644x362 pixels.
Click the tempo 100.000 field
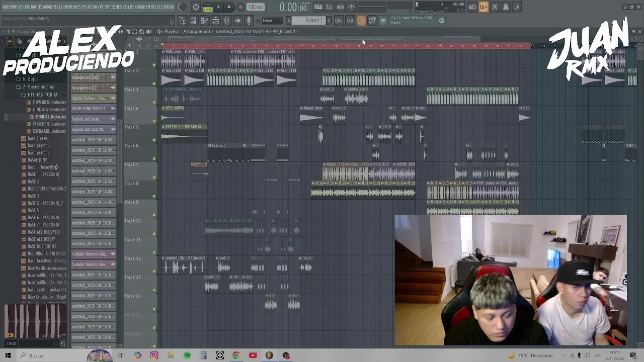click(x=255, y=7)
